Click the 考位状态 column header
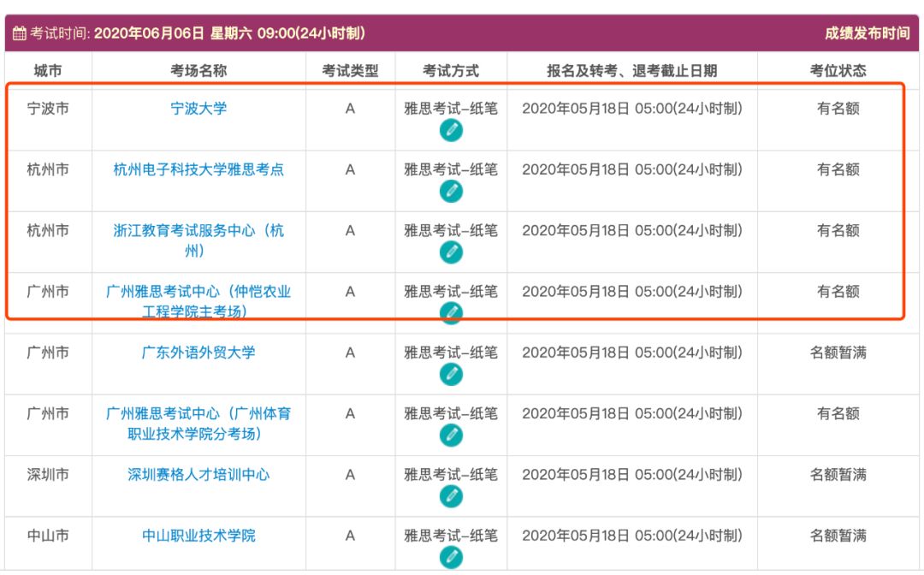 [838, 71]
